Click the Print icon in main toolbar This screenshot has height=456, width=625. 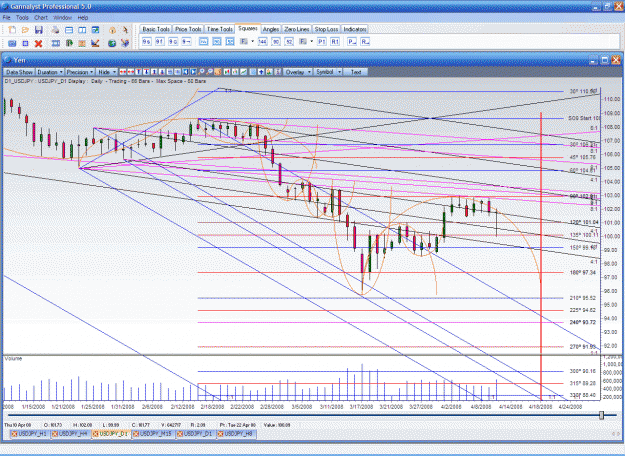point(55,30)
